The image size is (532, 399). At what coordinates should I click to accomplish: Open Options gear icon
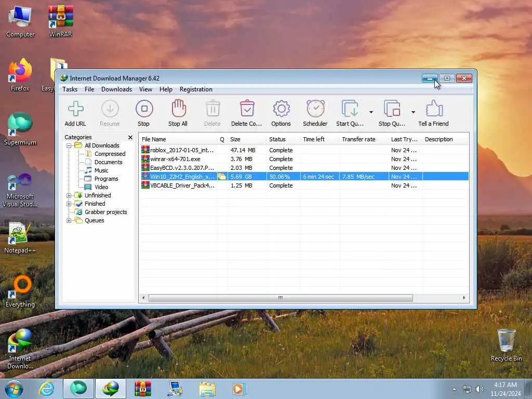point(281,109)
